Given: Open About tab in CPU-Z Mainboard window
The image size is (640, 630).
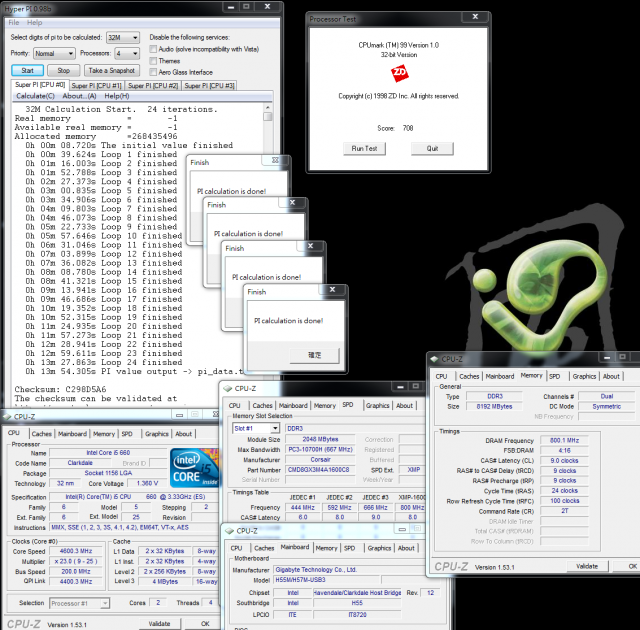Looking at the screenshot, I should (406, 548).
